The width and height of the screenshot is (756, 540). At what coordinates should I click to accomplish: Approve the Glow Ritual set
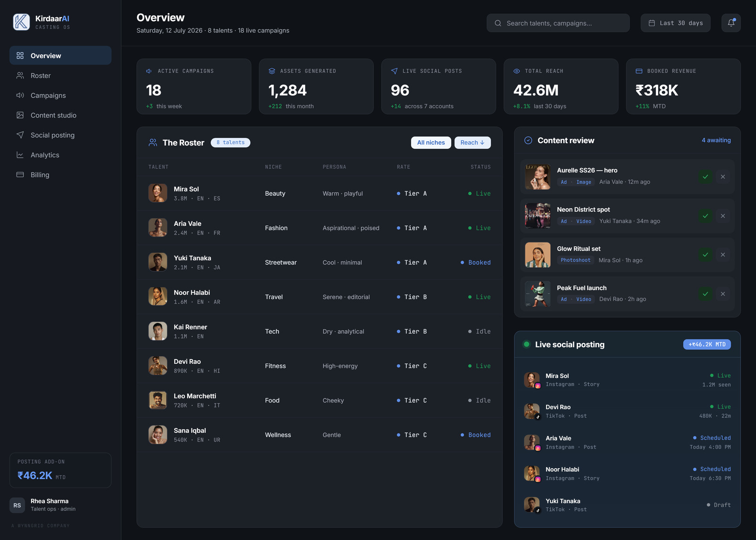[705, 255]
